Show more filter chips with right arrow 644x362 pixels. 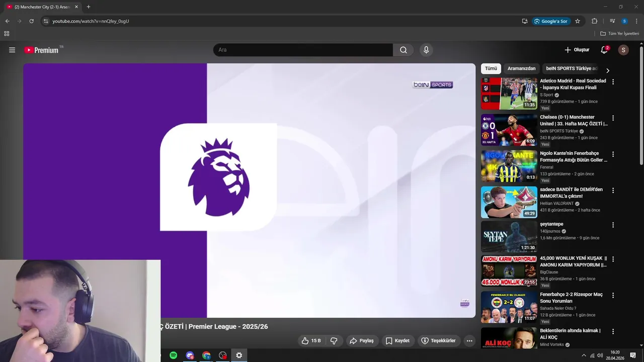tap(608, 70)
